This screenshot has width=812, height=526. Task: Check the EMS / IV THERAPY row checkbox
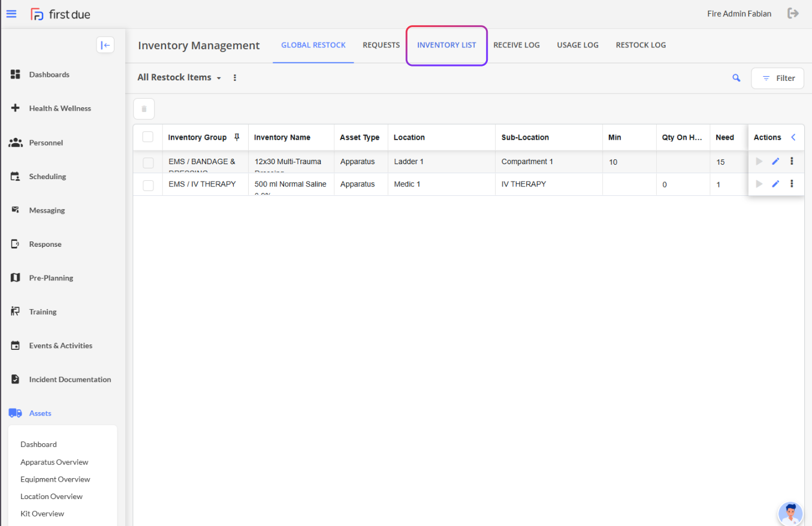pyautogui.click(x=148, y=185)
